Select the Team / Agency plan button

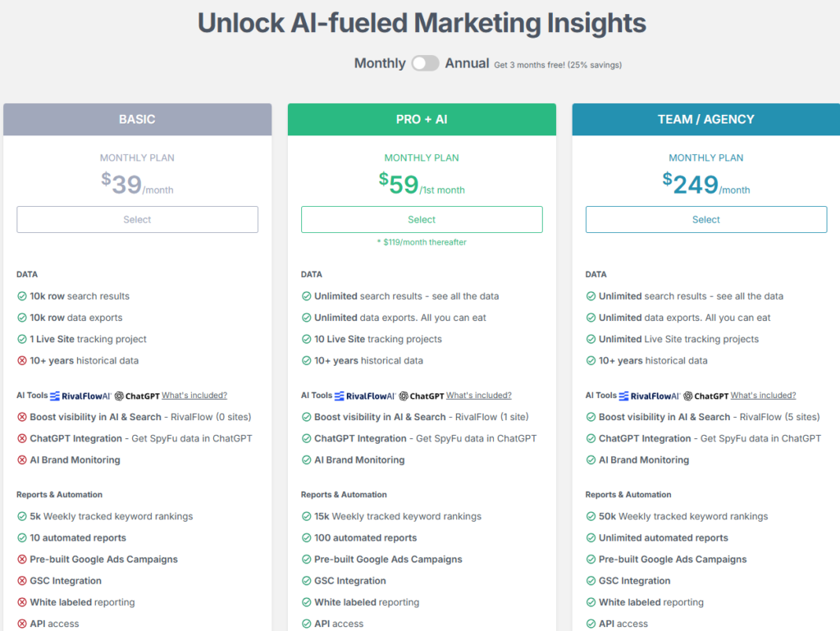706,220
